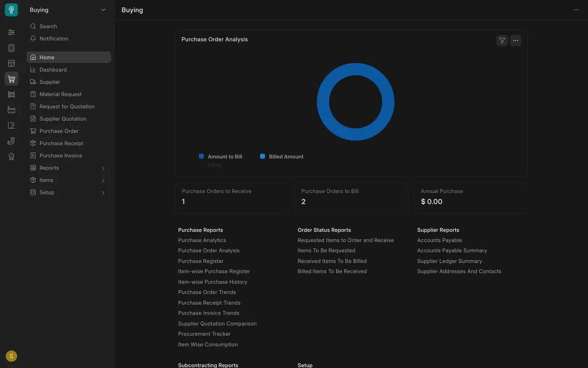588x368 pixels.
Task: Open Supplier Ledger Summary link
Action: 450,261
